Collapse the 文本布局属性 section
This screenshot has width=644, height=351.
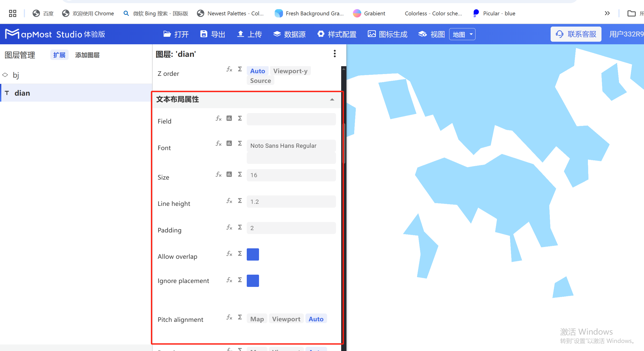(332, 100)
